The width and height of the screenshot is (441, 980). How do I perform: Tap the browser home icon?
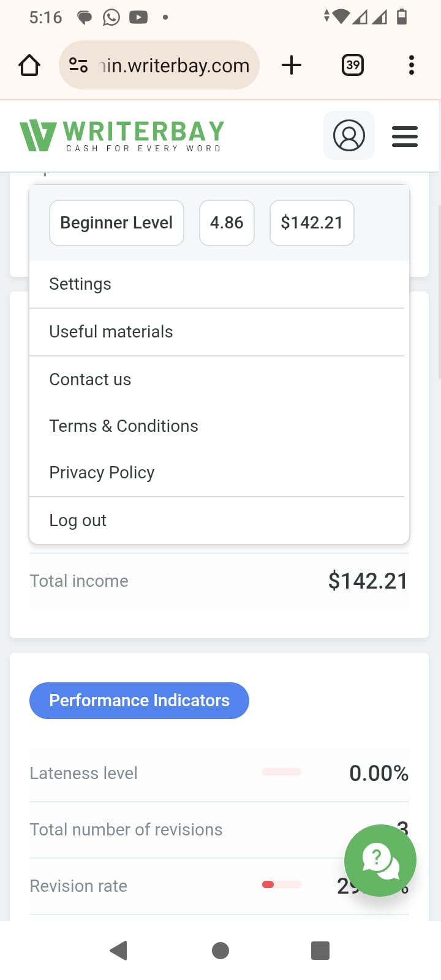pos(29,65)
